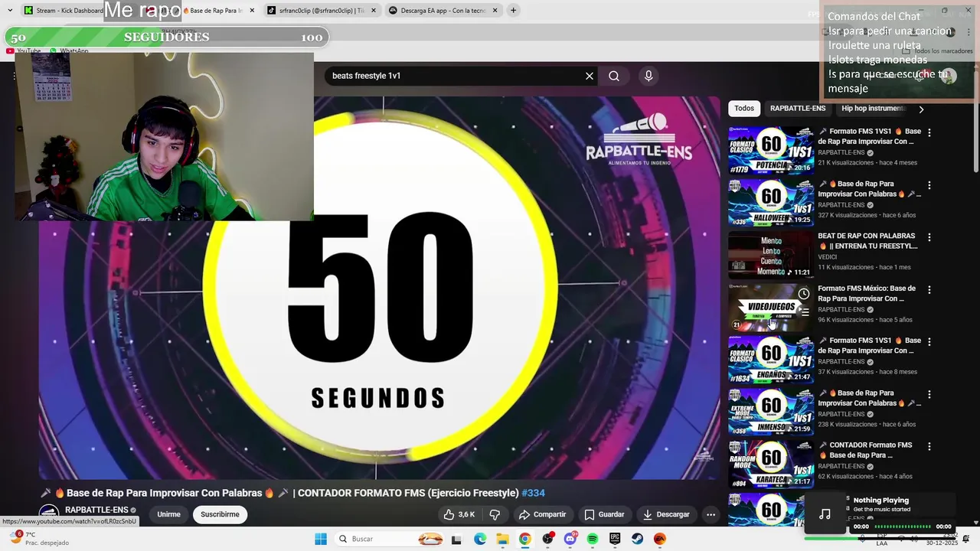Start voice search with the microphone icon
The image size is (980, 551).
[648, 76]
